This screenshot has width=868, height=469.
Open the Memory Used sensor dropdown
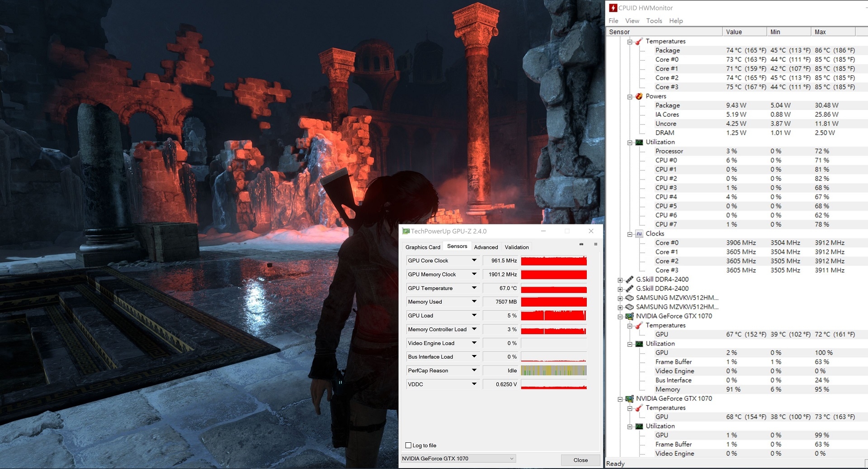474,302
